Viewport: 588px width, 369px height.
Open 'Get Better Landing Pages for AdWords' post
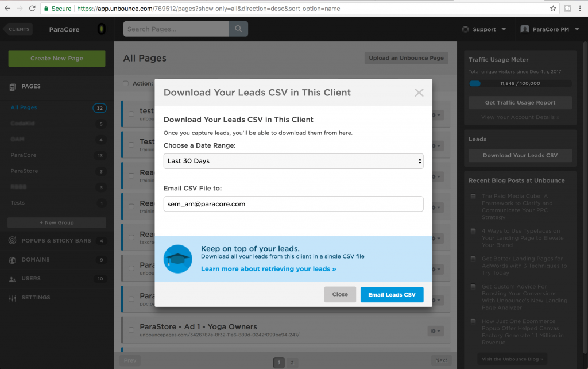point(524,266)
